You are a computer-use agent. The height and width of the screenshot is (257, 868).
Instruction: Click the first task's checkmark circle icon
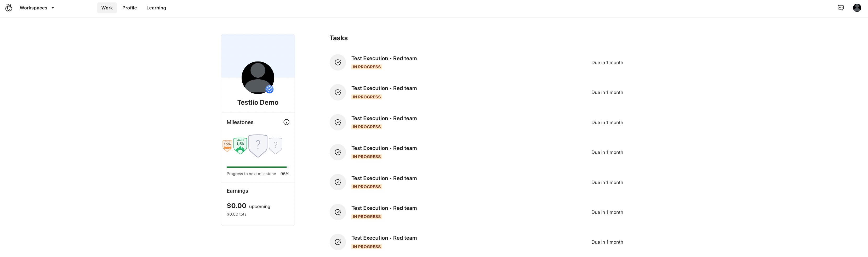[338, 62]
